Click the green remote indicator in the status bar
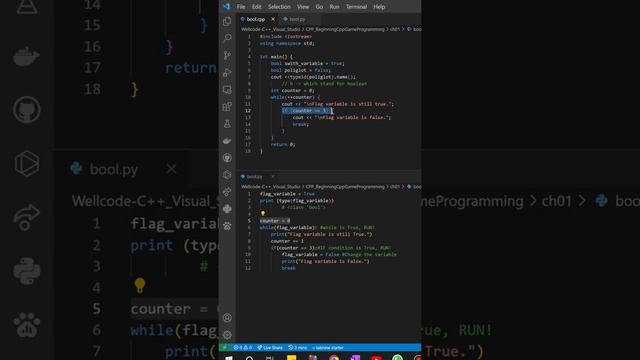Viewport: 640px width, 360px height. pyautogui.click(x=224, y=348)
